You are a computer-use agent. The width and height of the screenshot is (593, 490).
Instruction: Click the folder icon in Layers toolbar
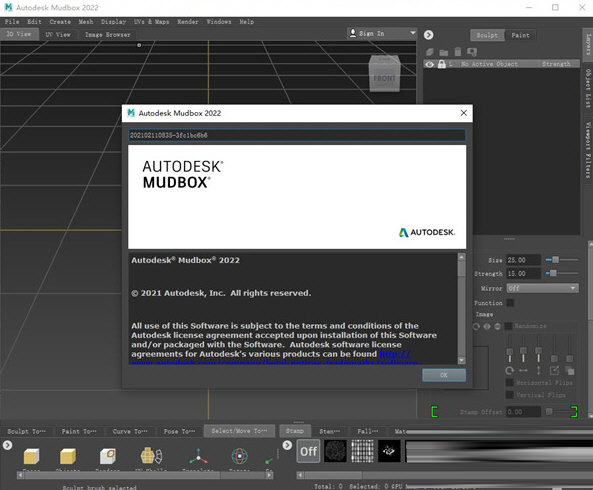pyautogui.click(x=444, y=52)
